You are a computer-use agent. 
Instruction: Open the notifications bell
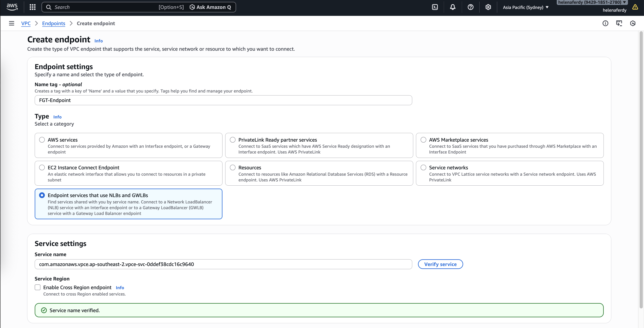tap(452, 7)
